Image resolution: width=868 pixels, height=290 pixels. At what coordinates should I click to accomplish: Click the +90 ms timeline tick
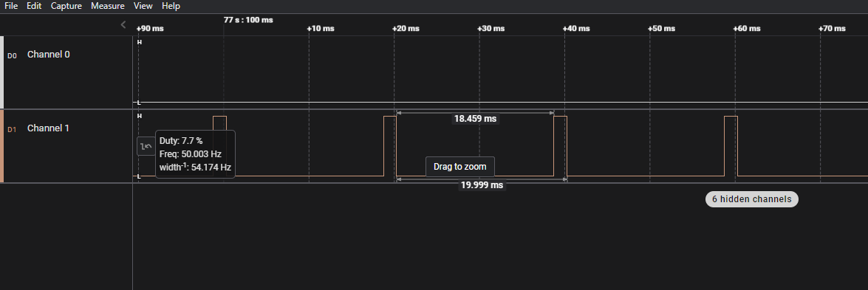(149, 28)
